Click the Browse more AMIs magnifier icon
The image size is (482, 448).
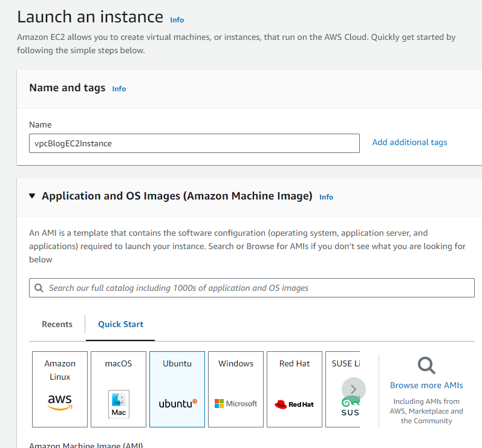[x=426, y=365]
